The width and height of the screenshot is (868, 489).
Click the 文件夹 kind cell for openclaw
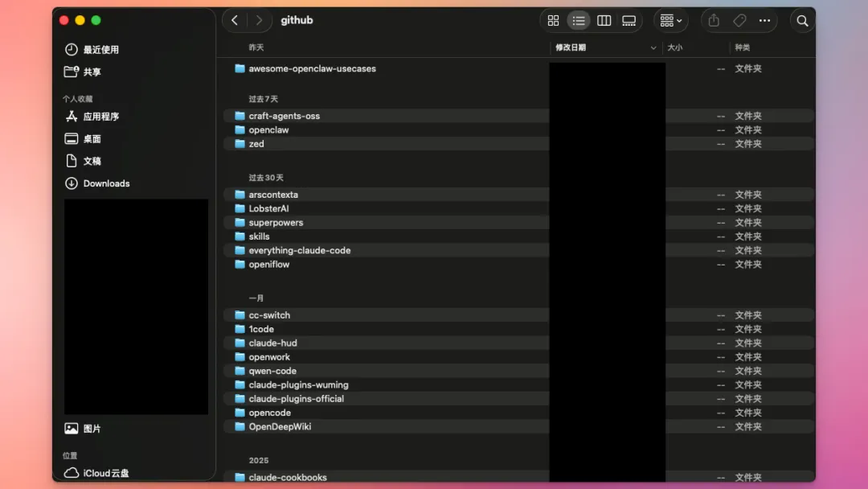pos(748,129)
